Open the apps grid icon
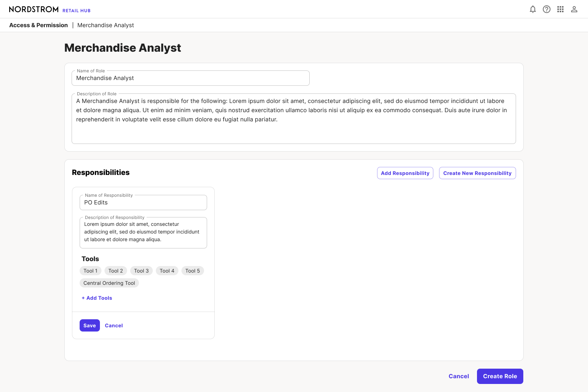Viewport: 588px width, 392px height. pos(560,9)
